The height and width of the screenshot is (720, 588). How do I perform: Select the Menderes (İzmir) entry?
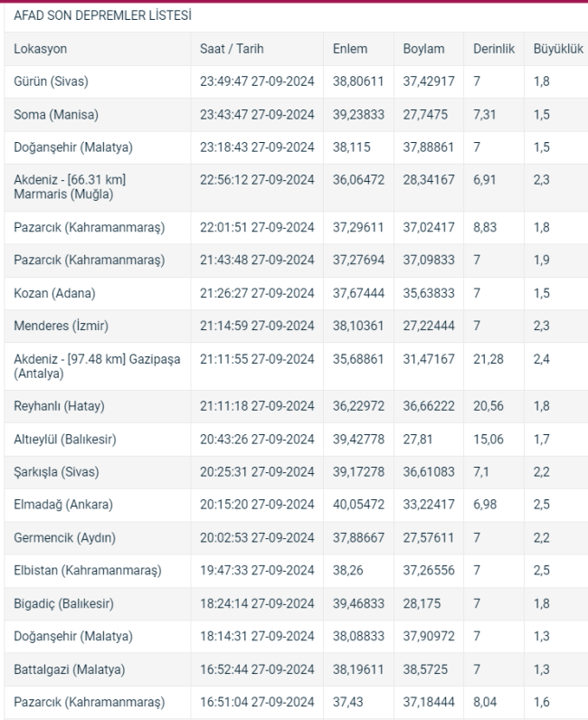(x=297, y=326)
